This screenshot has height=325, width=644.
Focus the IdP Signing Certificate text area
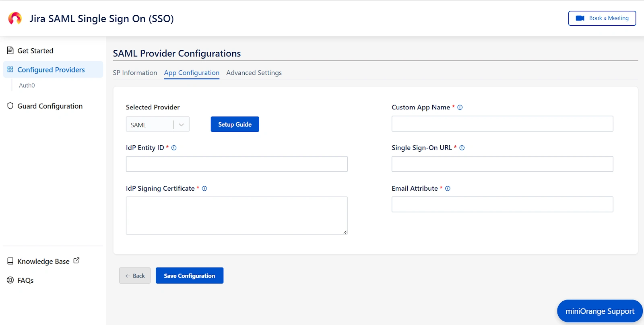tap(237, 216)
